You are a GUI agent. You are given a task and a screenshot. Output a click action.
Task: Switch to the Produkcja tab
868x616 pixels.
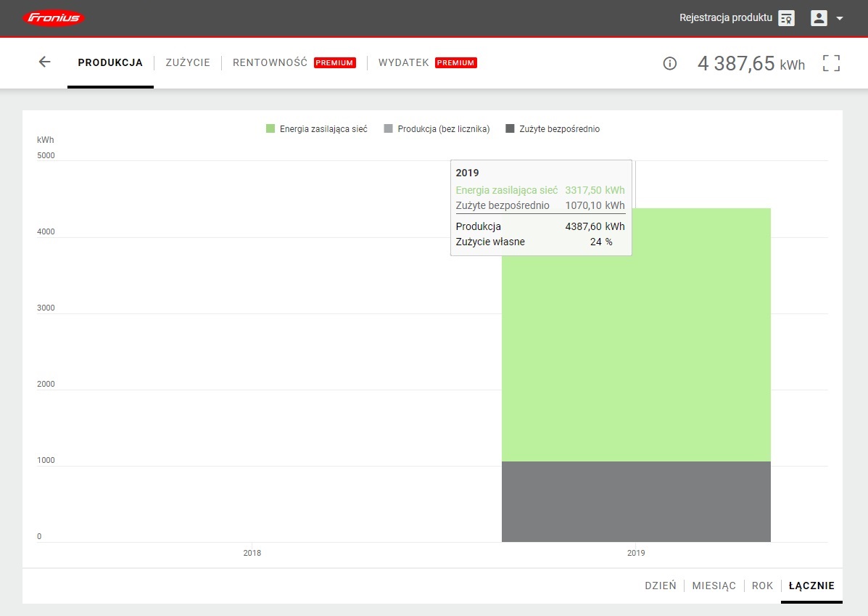click(x=110, y=63)
